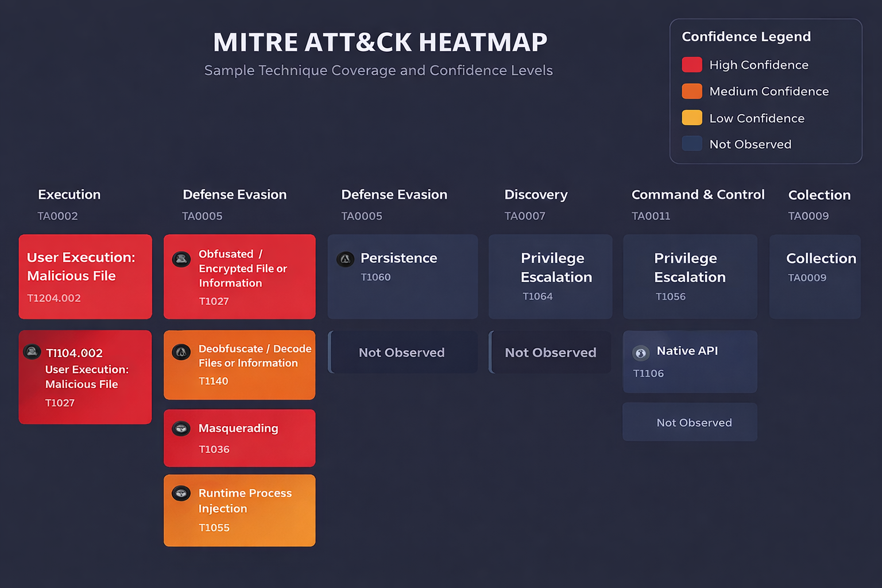This screenshot has width=882, height=588.
Task: Click the icon on the Persistence T1060 card
Action: tap(345, 259)
